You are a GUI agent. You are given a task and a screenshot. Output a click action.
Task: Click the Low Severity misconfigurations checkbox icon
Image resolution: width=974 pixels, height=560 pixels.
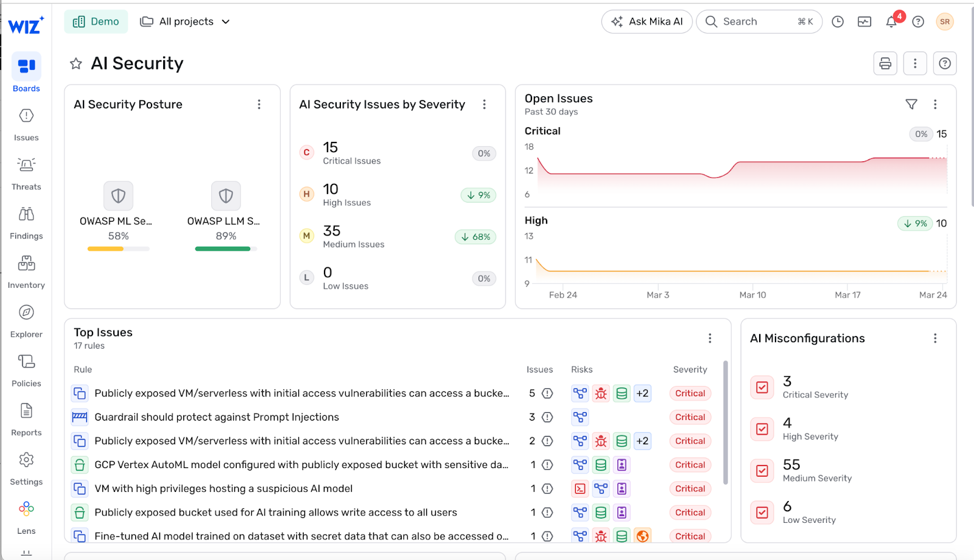pos(762,513)
